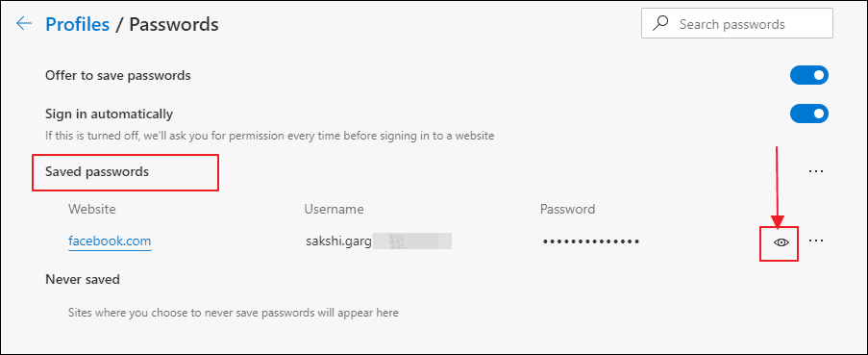Click the Passwords breadcrumb title
Screen dimensions: 868x355
tap(174, 24)
